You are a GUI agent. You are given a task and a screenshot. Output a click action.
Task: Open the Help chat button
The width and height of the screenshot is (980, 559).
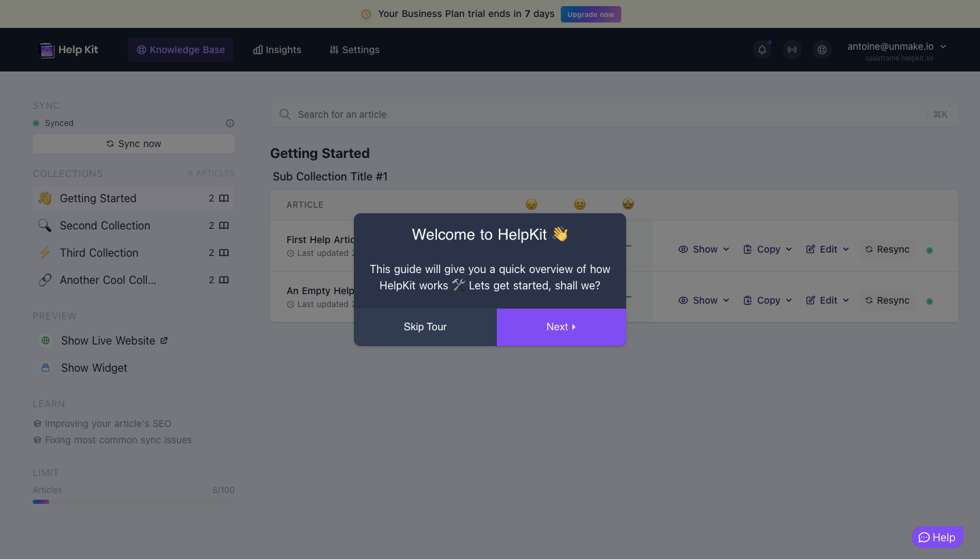(x=937, y=537)
